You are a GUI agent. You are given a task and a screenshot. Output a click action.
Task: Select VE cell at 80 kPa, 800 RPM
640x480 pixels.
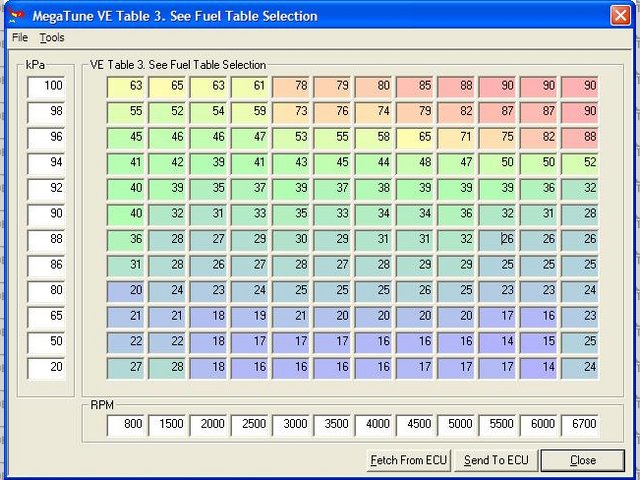click(126, 291)
